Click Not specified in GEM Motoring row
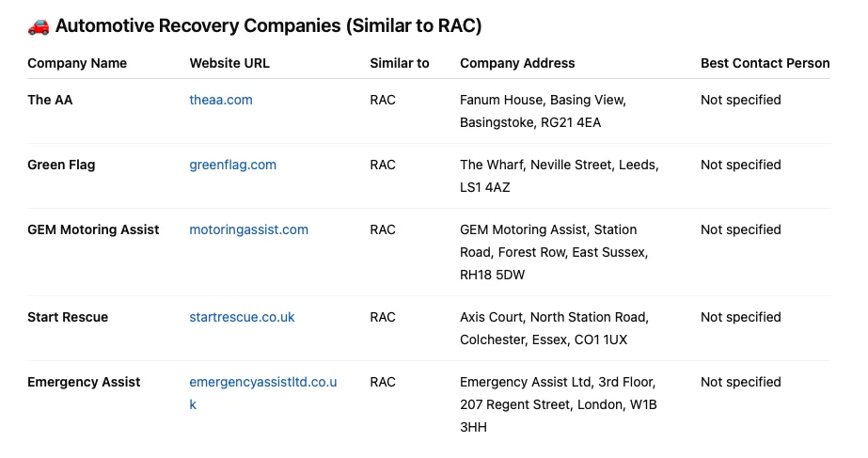The image size is (868, 458). pyautogui.click(x=741, y=229)
